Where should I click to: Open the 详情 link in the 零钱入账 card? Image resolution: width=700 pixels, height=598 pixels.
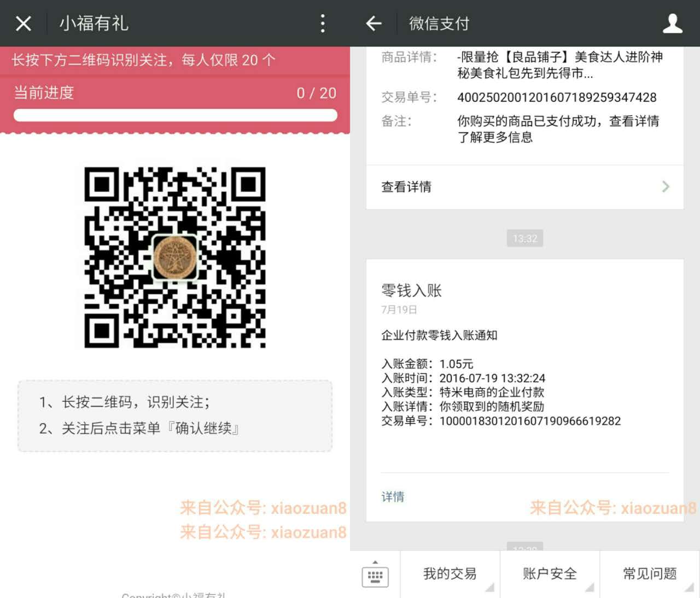(x=393, y=497)
